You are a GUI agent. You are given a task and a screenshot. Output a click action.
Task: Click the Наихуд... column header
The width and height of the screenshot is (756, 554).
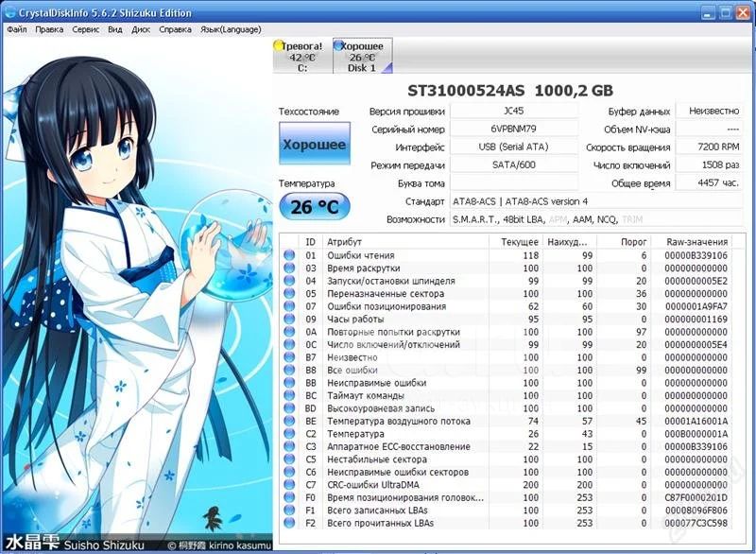570,242
